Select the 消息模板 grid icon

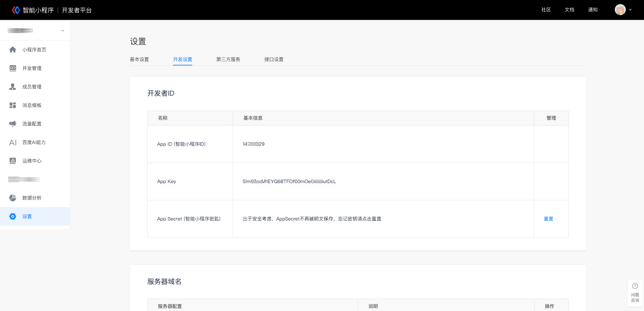point(13,105)
